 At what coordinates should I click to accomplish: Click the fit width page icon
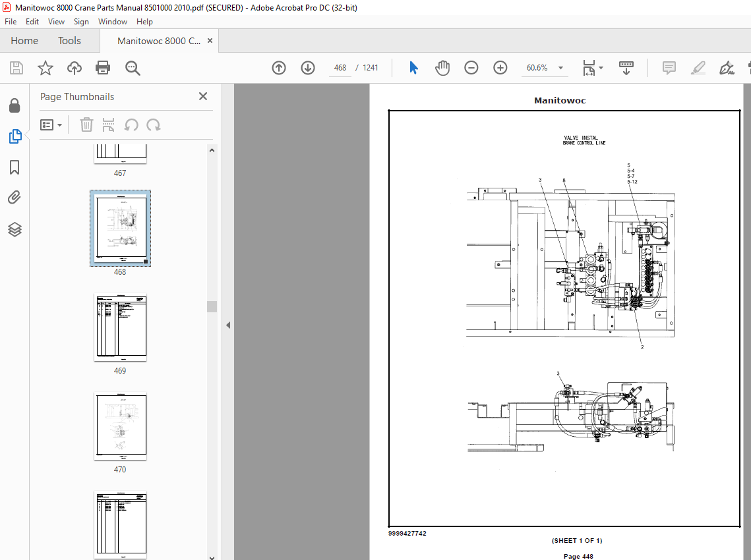pos(589,68)
